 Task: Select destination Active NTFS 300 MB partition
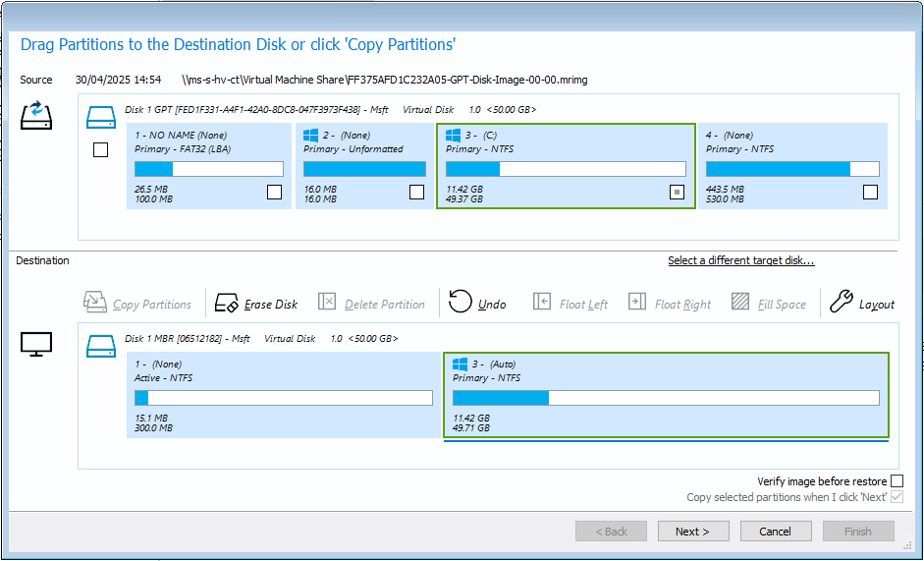[284, 395]
